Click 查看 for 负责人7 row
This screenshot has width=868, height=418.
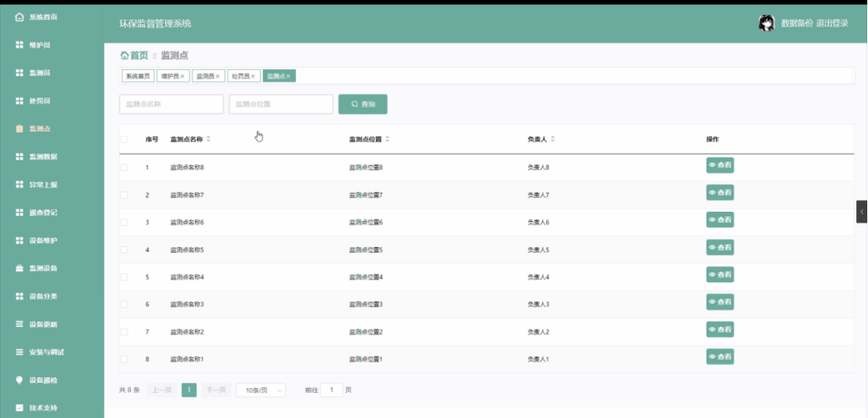pos(720,192)
